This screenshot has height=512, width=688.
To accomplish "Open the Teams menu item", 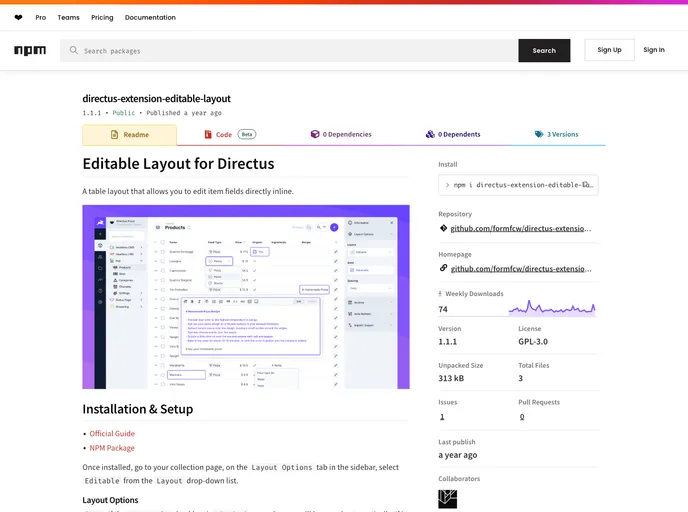I will (x=68, y=18).
